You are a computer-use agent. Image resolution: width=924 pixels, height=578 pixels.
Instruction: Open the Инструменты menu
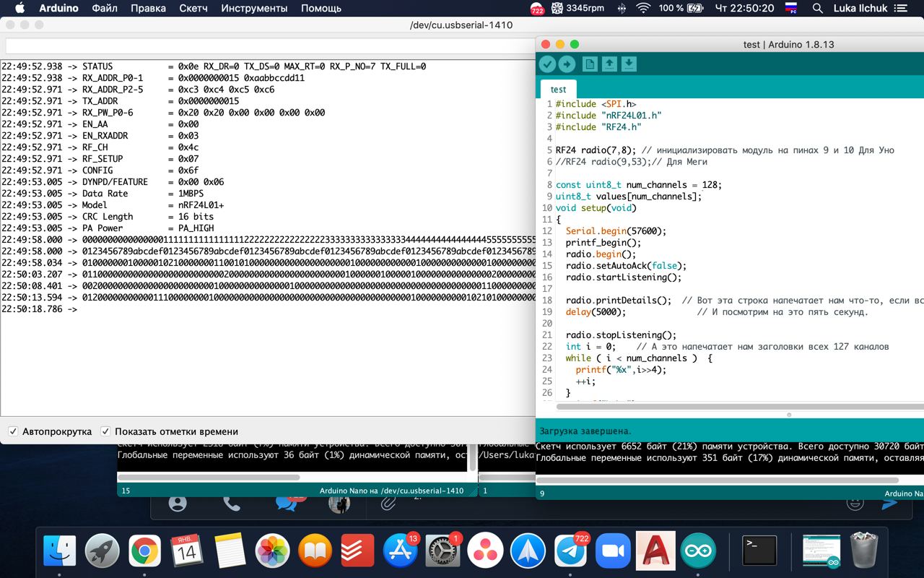pyautogui.click(x=254, y=9)
